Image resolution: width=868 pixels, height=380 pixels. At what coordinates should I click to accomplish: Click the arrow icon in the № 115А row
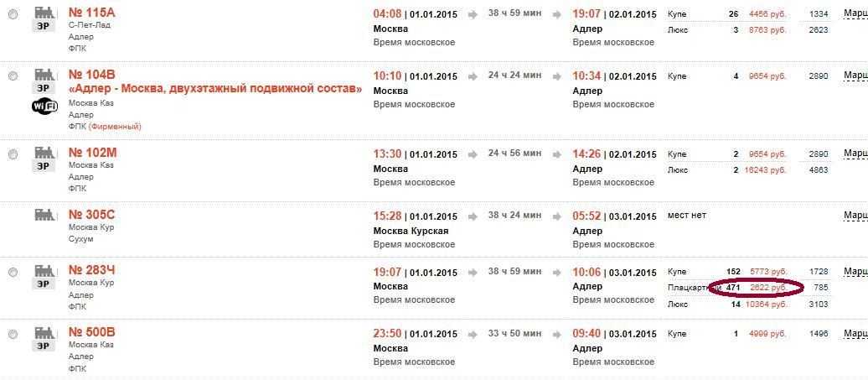pyautogui.click(x=473, y=15)
